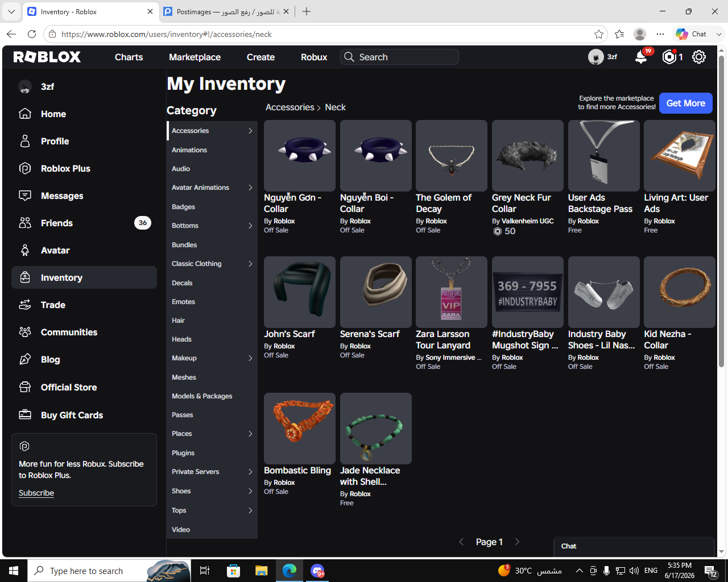
Task: Open the Jade Necklace with Shell item title
Action: [370, 476]
